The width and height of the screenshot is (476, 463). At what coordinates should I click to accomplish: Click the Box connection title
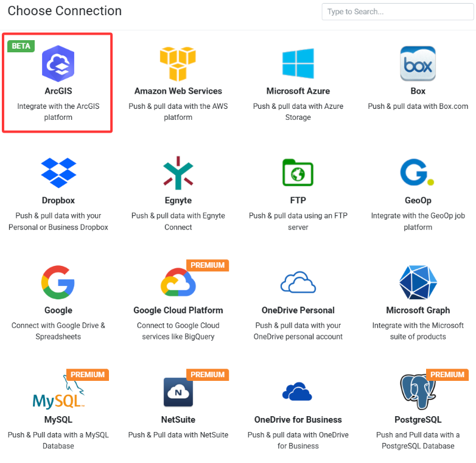418,91
